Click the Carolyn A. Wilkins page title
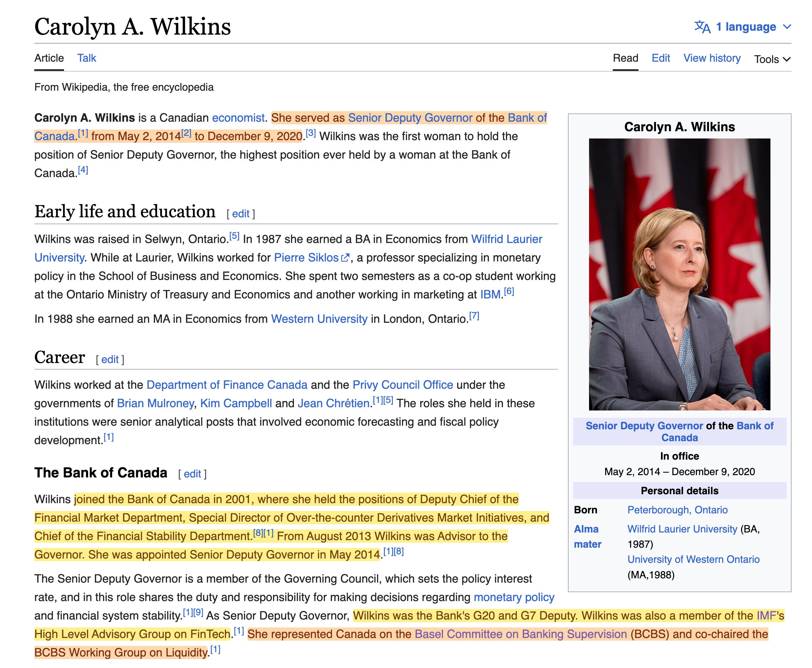 tap(132, 27)
